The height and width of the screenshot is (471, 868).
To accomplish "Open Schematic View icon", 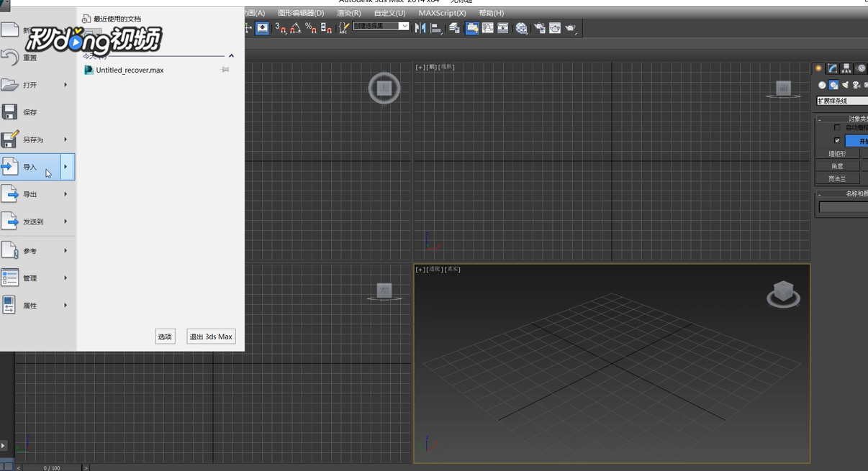I will (x=503, y=28).
